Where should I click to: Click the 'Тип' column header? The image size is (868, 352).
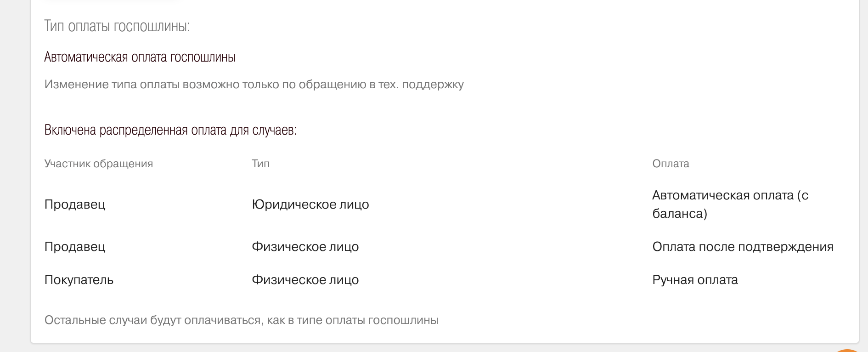point(260,164)
